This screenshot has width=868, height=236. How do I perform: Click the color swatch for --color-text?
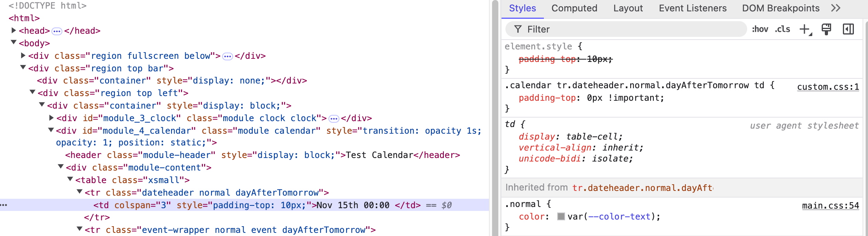[561, 217]
